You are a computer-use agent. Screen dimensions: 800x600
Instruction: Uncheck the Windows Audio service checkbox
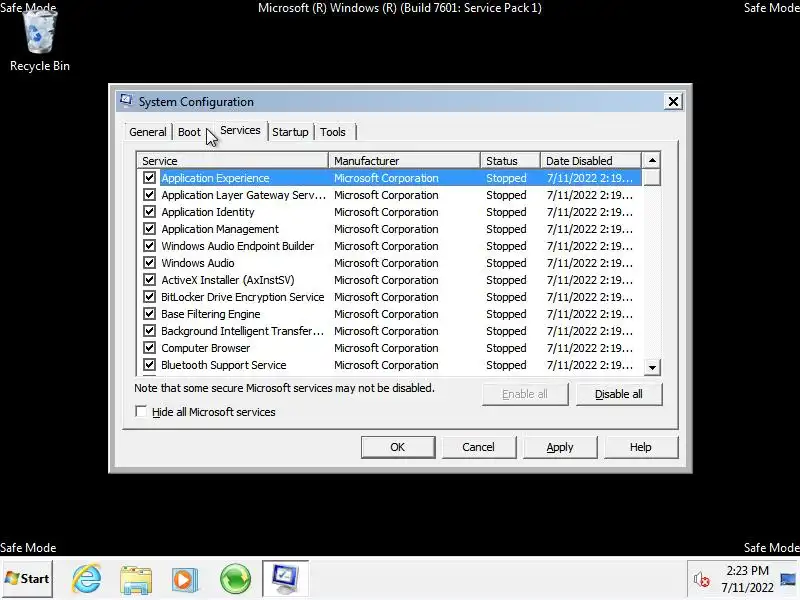pyautogui.click(x=149, y=263)
